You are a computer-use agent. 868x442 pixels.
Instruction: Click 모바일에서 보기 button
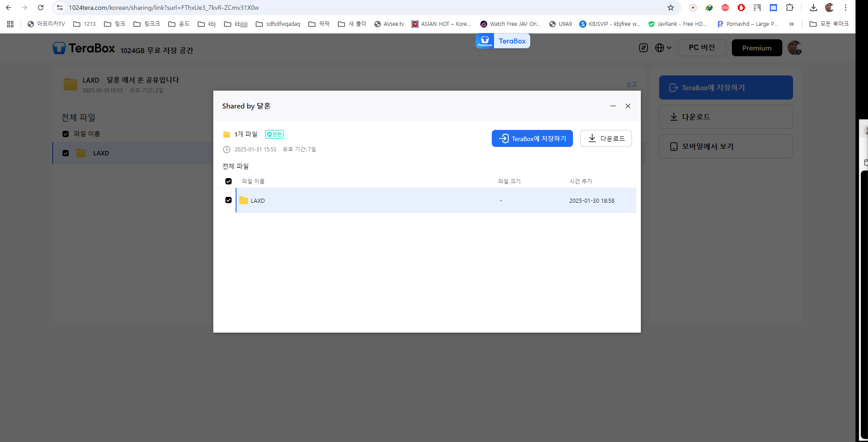click(726, 146)
